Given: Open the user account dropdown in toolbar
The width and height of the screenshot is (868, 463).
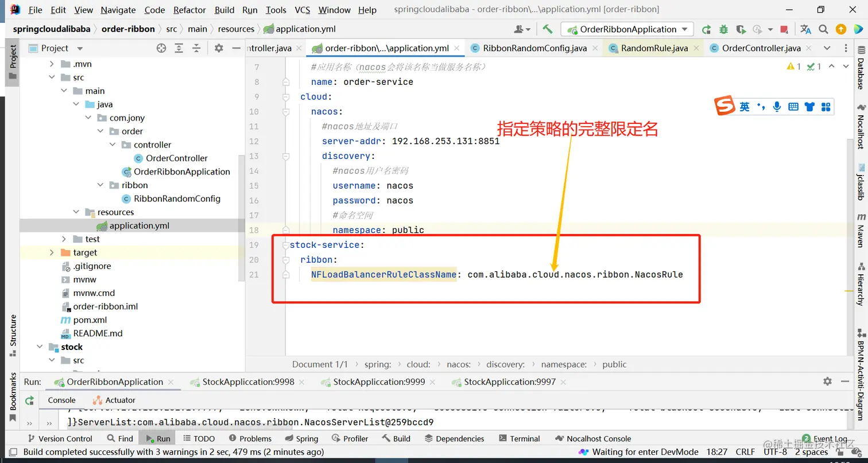Looking at the screenshot, I should (522, 29).
